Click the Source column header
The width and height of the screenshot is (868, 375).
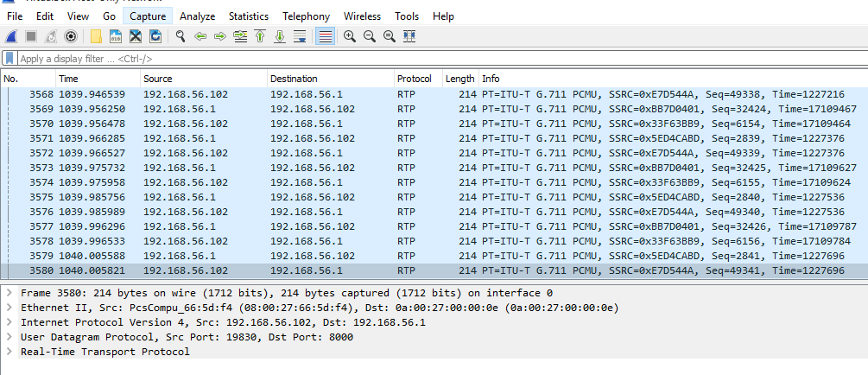(203, 79)
